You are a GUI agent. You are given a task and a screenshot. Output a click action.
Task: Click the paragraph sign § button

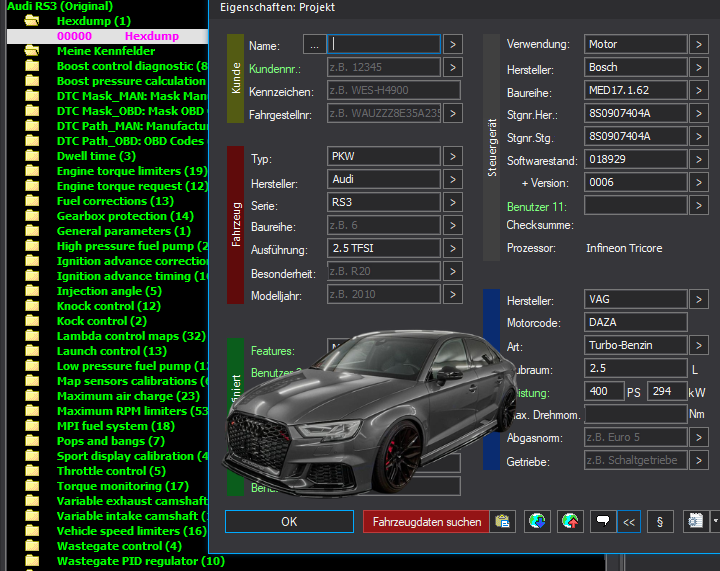pyautogui.click(x=660, y=522)
